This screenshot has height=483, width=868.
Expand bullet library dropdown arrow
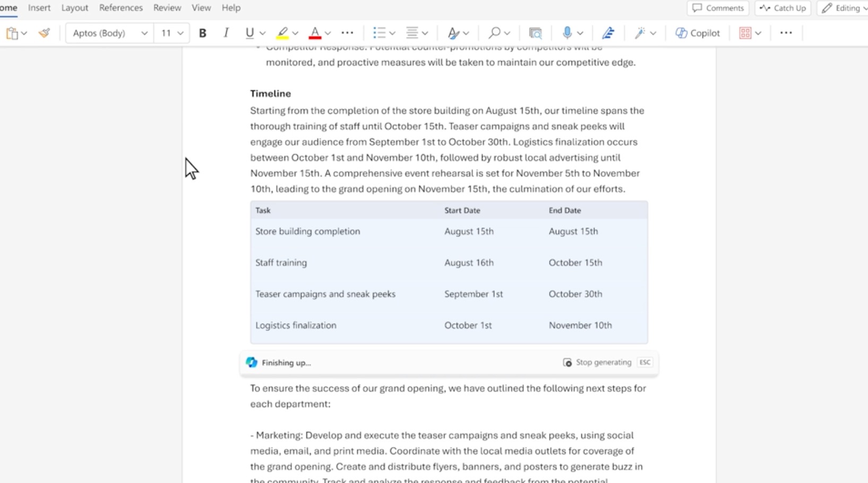pos(392,33)
